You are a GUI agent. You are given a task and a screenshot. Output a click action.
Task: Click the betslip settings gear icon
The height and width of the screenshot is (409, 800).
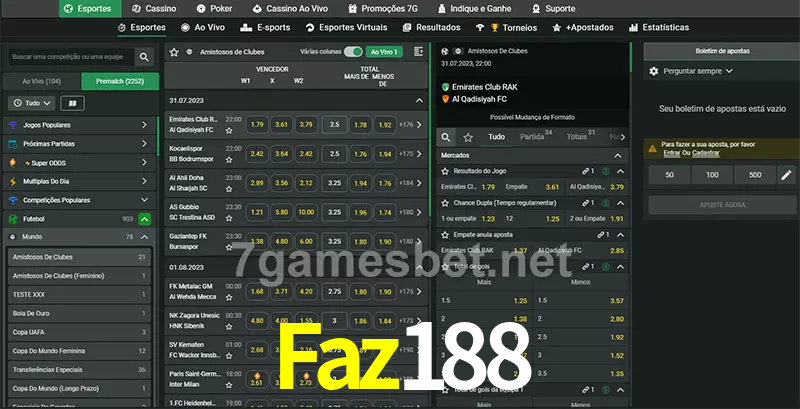coord(654,71)
